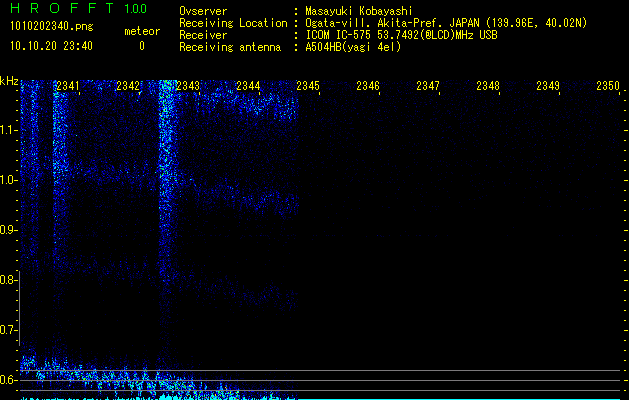Click the Receiving antenna label

(230, 47)
